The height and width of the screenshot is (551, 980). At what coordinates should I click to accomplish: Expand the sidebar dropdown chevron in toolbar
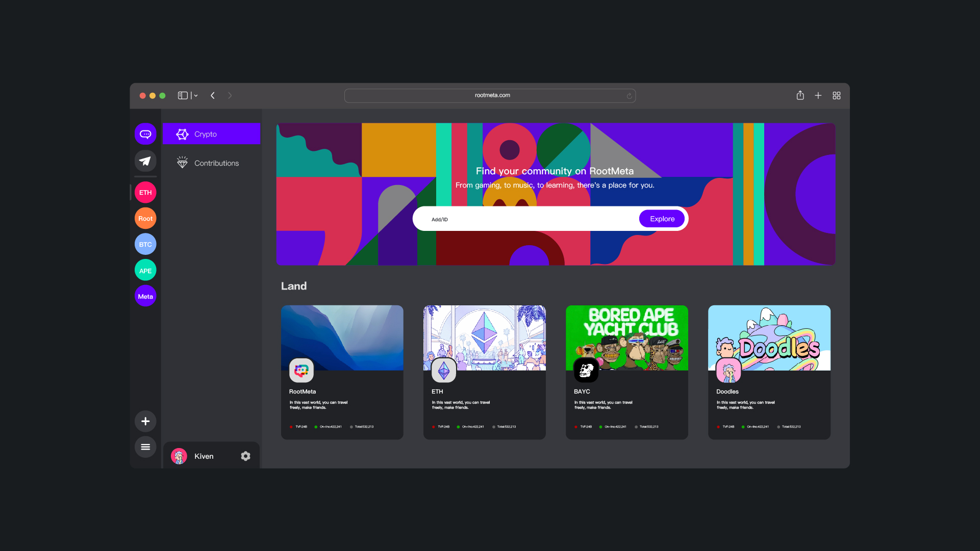[x=196, y=95]
